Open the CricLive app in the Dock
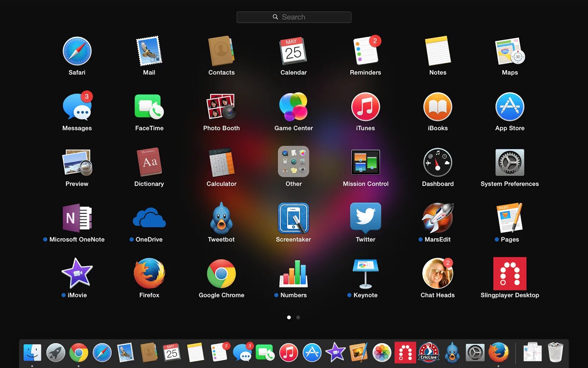 429,353
